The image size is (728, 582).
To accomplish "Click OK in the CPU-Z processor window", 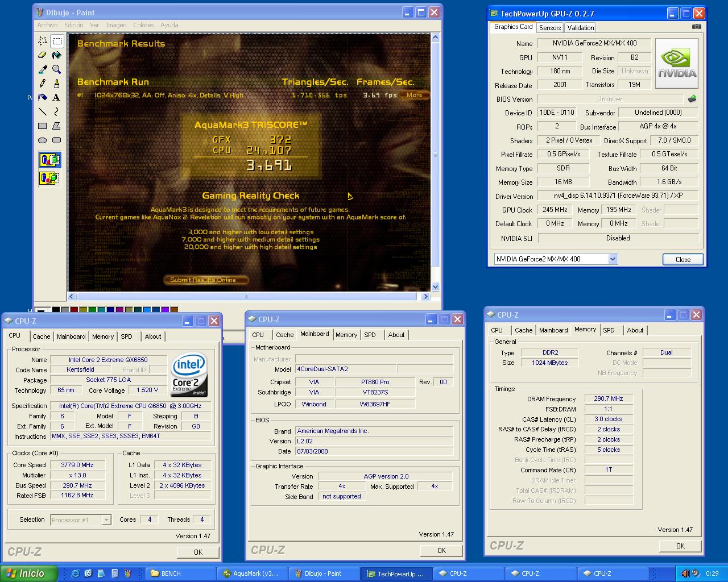I will (x=198, y=552).
